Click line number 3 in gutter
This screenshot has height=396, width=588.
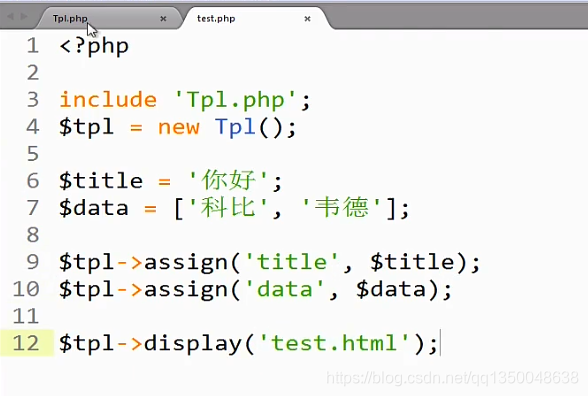(33, 100)
